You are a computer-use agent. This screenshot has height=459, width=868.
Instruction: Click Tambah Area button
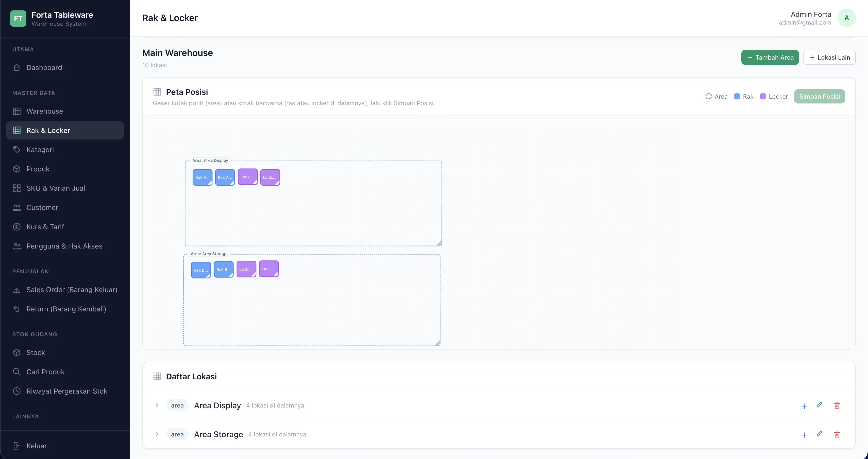(x=770, y=57)
